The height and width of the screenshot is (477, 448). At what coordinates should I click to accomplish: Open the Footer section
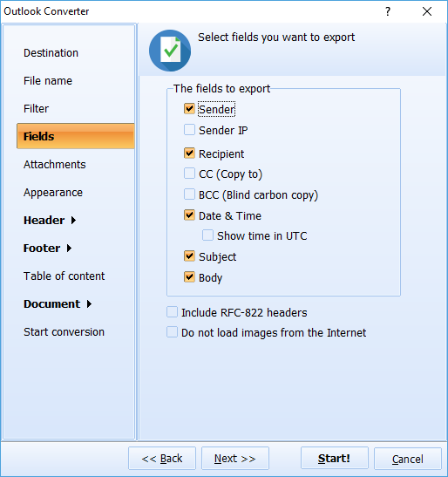pyautogui.click(x=42, y=249)
